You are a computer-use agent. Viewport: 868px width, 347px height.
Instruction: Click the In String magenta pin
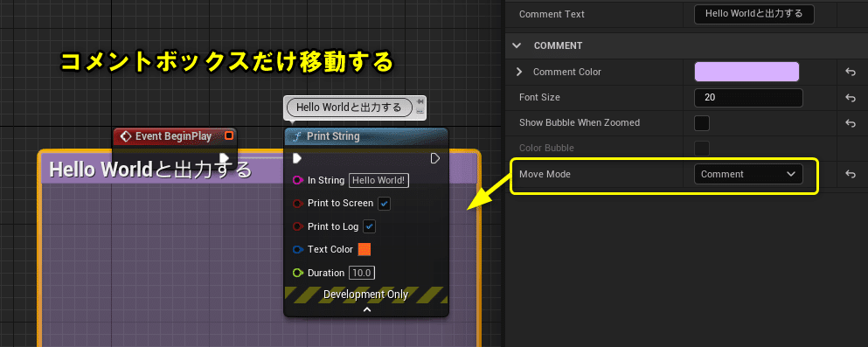point(298,180)
